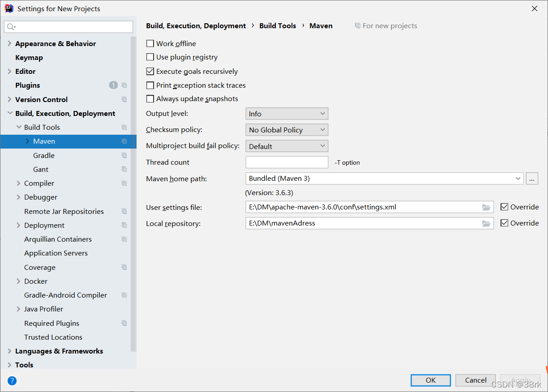Enable the Work offline checkbox

click(150, 43)
